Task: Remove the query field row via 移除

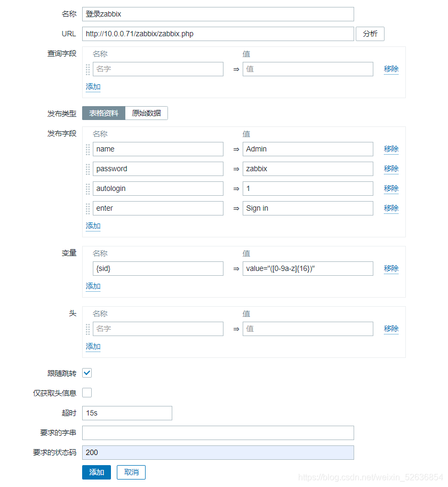Action: tap(391, 69)
